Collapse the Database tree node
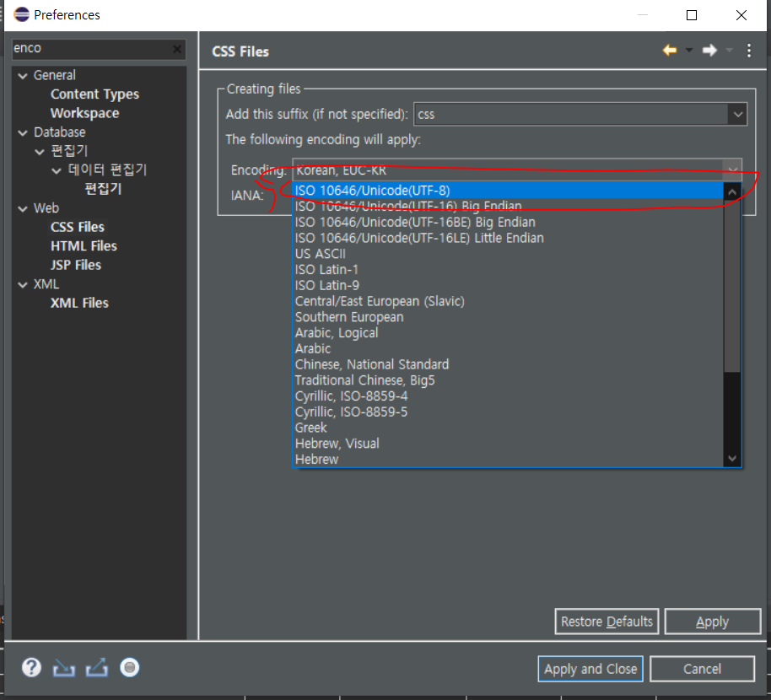 (x=23, y=133)
